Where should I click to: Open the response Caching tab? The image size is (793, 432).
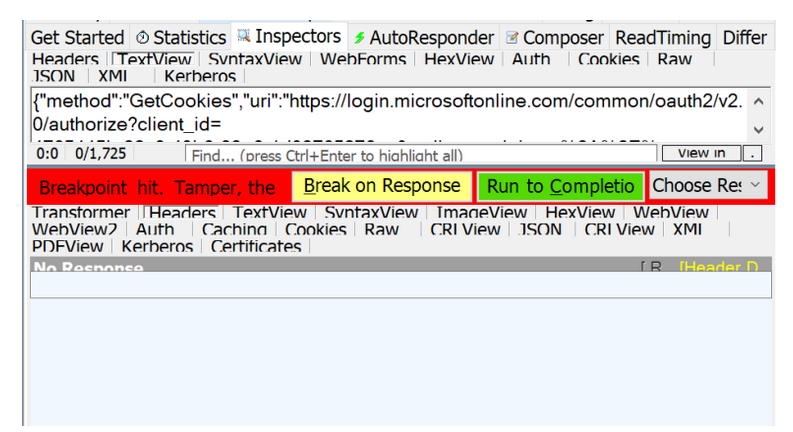coord(234,229)
